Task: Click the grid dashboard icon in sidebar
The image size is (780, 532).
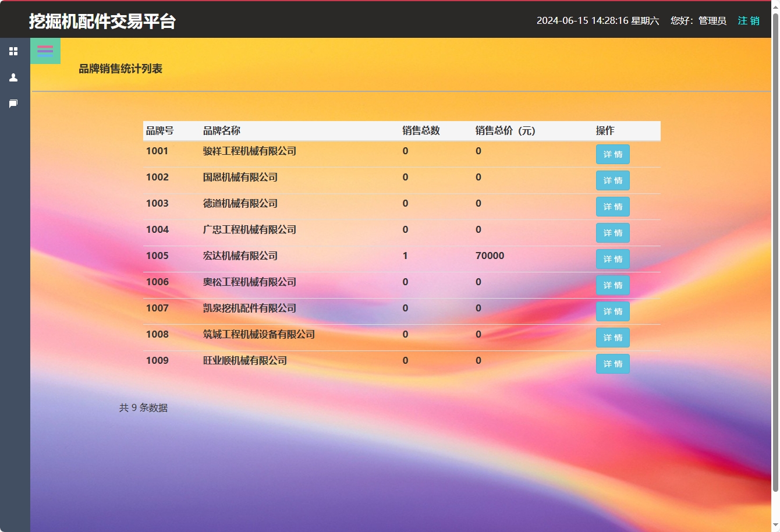Action: pos(13,51)
